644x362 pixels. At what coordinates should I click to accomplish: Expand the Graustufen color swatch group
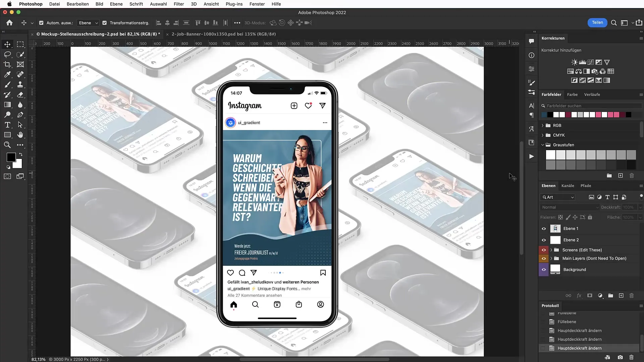coord(542,144)
